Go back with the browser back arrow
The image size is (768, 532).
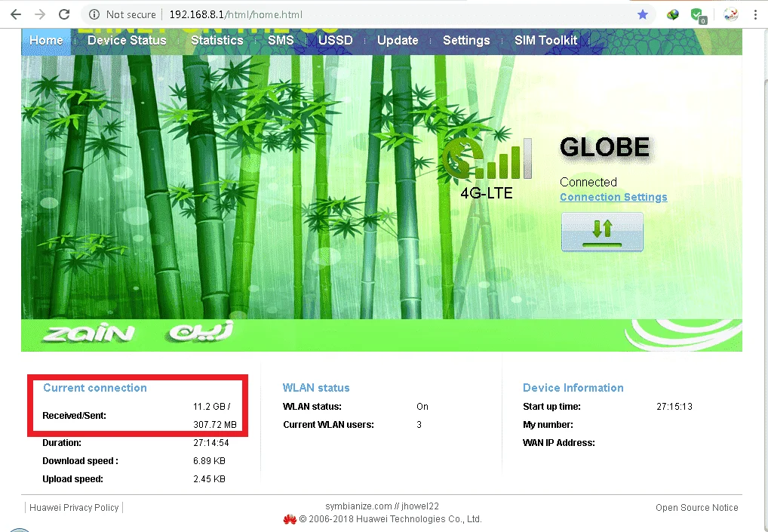click(x=16, y=14)
